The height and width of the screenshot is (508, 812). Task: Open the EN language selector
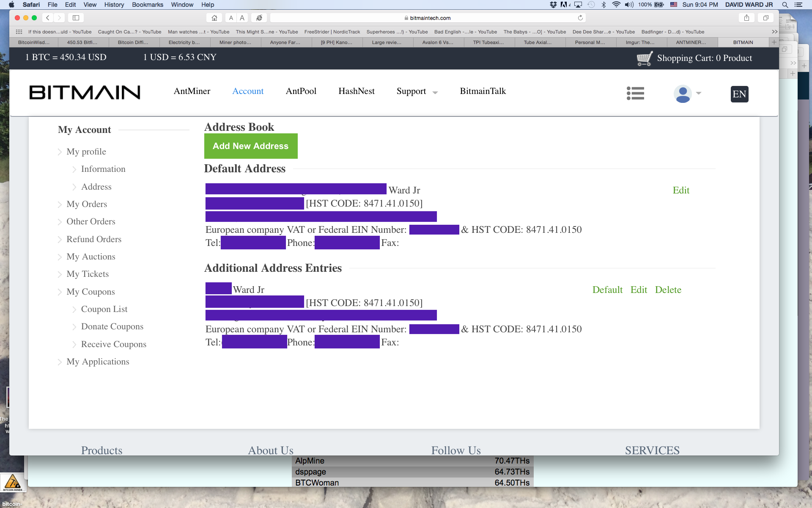click(x=739, y=94)
